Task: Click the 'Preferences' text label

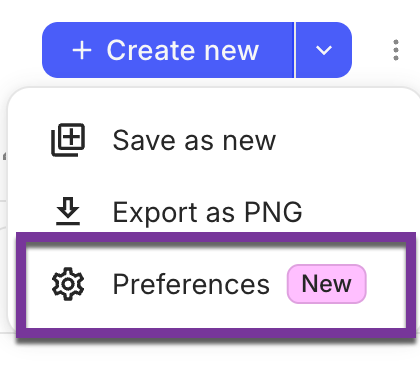Action: [x=191, y=284]
